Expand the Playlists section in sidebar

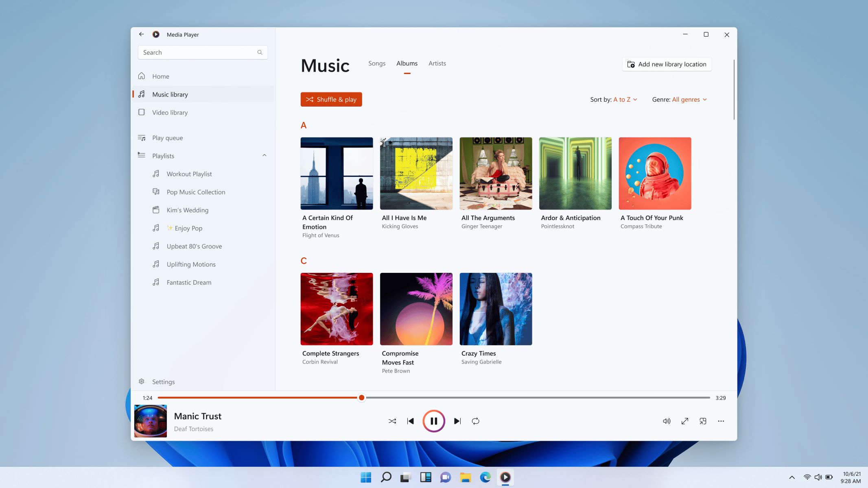265,155
